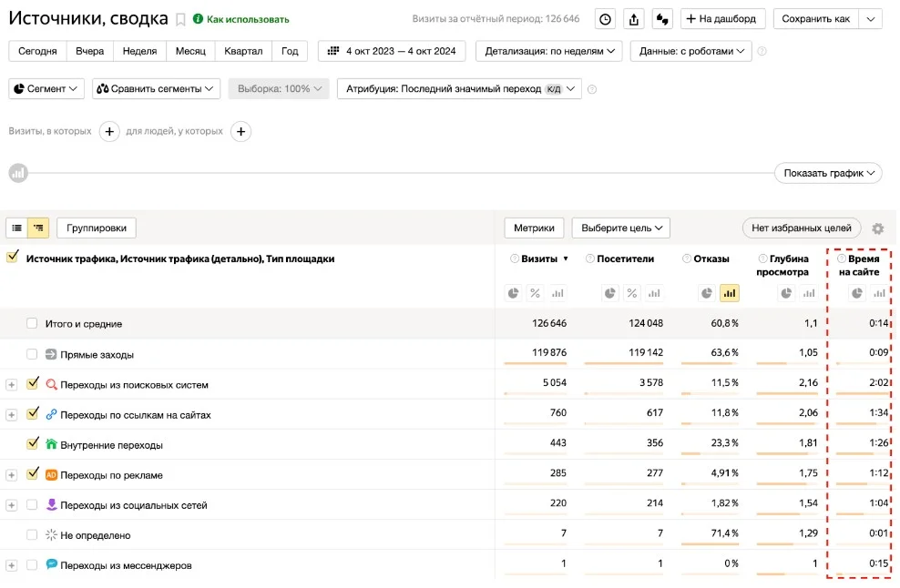This screenshot has width=900, height=588.
Task: Check the Прямые заходы row checkbox
Action: (x=32, y=354)
